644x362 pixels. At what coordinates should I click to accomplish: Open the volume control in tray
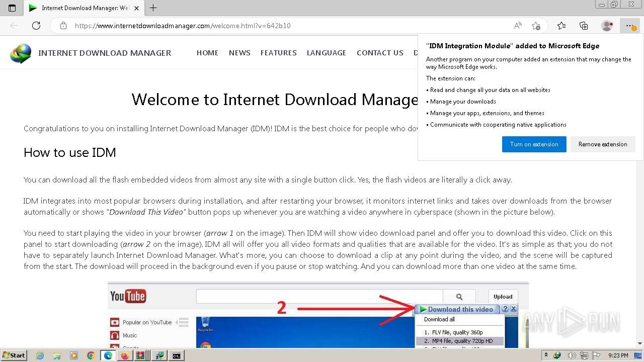572,355
